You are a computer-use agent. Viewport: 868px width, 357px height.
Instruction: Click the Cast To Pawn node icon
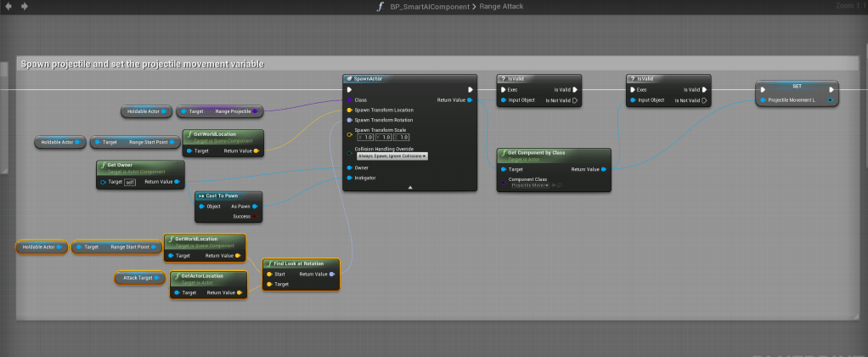202,195
